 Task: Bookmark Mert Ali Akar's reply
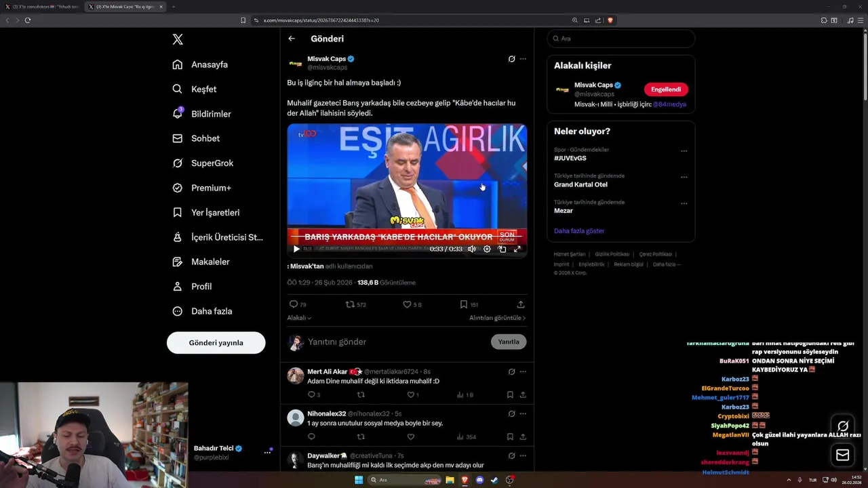(510, 394)
